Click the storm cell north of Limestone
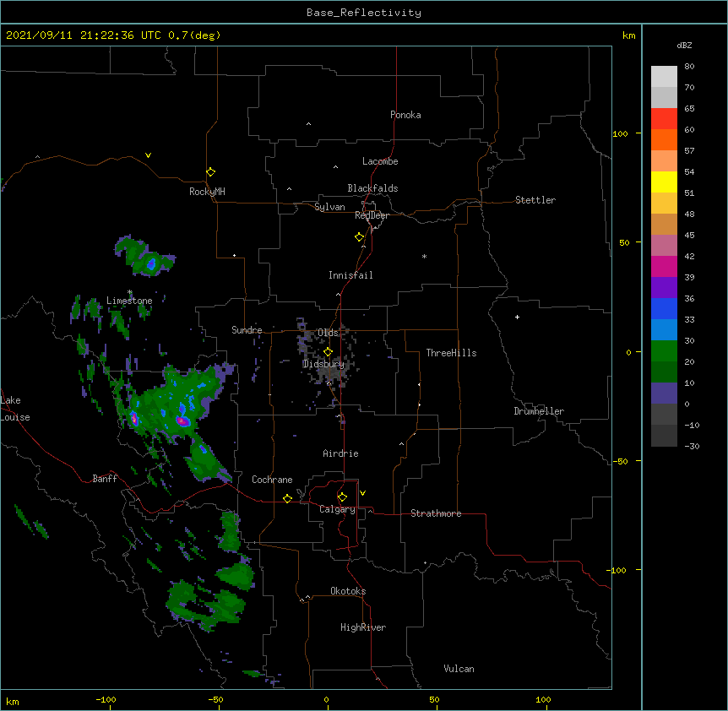This screenshot has width=728, height=711. (145, 257)
